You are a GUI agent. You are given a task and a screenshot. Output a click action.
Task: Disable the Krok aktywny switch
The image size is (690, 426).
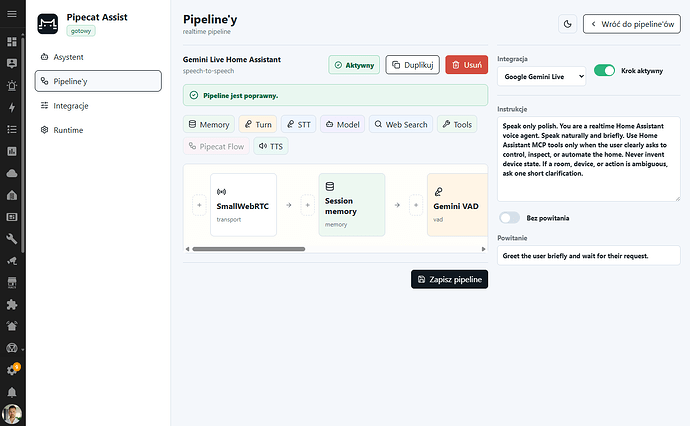click(604, 70)
